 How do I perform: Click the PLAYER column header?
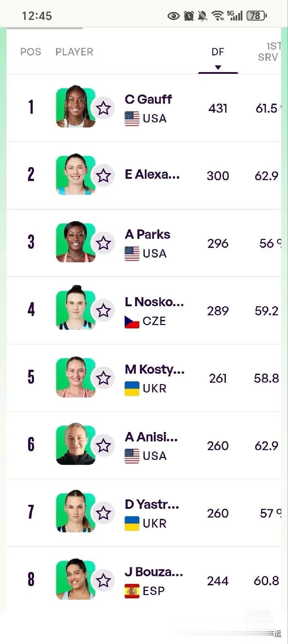pyautogui.click(x=74, y=52)
